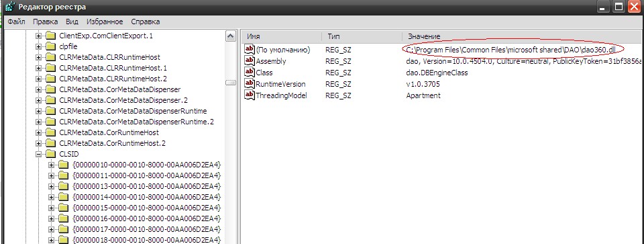Open the Справка menu
This screenshot has width=644, height=244.
pos(146,22)
